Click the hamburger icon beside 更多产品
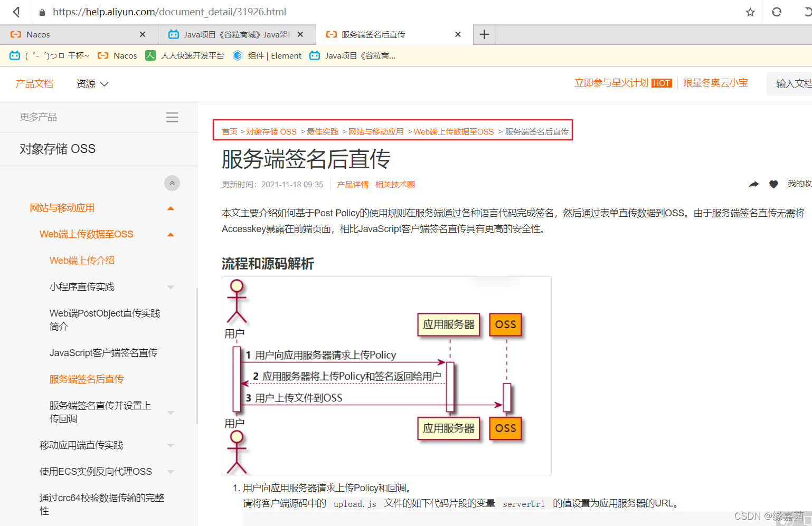 172,117
